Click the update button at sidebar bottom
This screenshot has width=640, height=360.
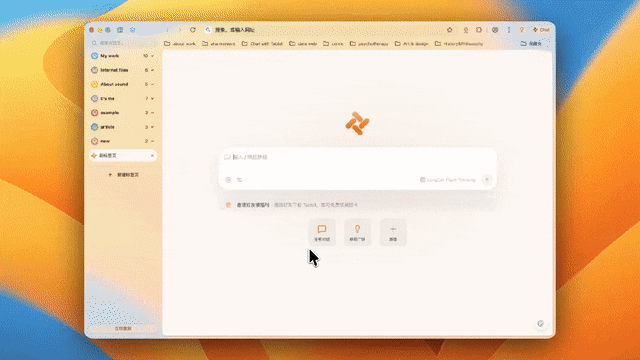point(123,328)
